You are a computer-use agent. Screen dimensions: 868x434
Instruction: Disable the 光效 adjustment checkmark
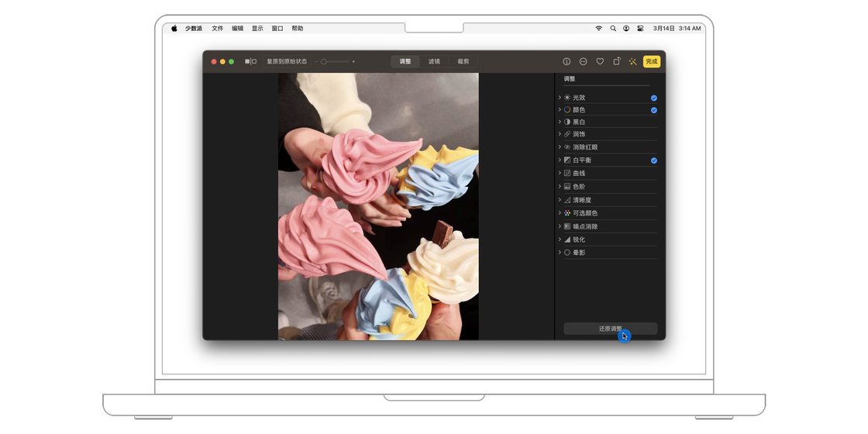[653, 98]
